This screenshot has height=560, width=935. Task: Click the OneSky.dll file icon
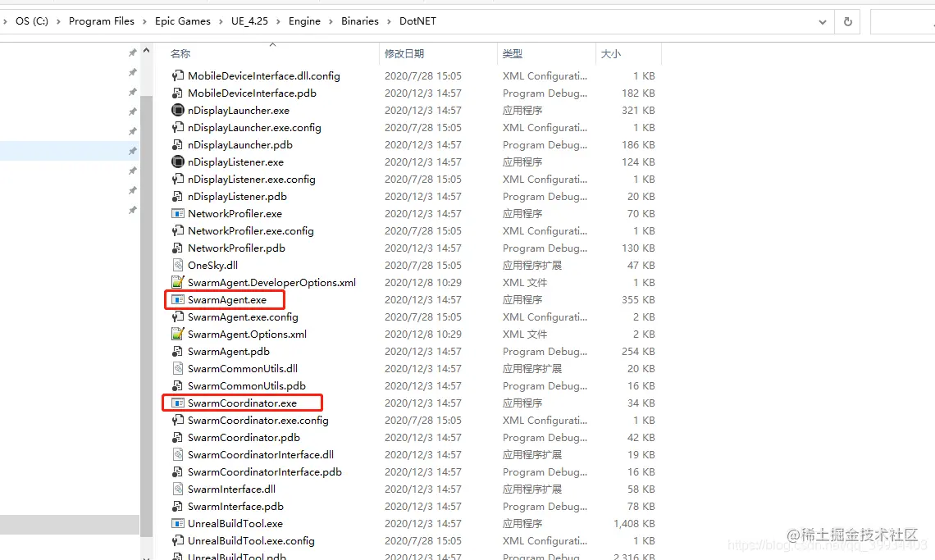pos(177,266)
